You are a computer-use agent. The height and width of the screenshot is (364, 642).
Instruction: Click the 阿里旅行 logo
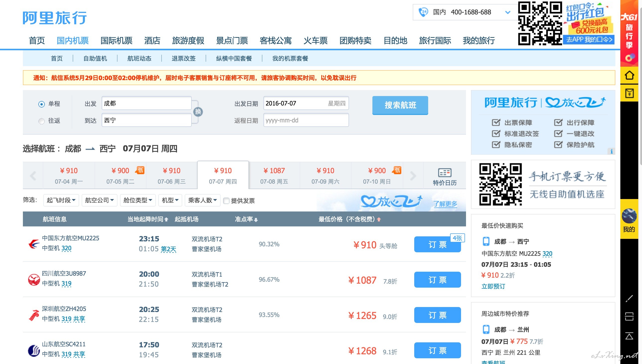point(55,18)
